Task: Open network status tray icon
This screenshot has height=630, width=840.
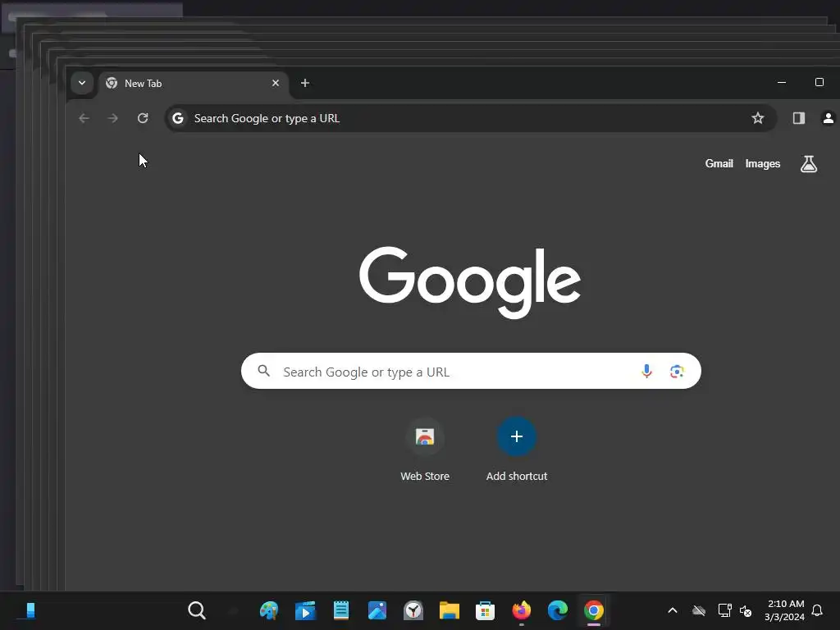Action: pos(724,610)
